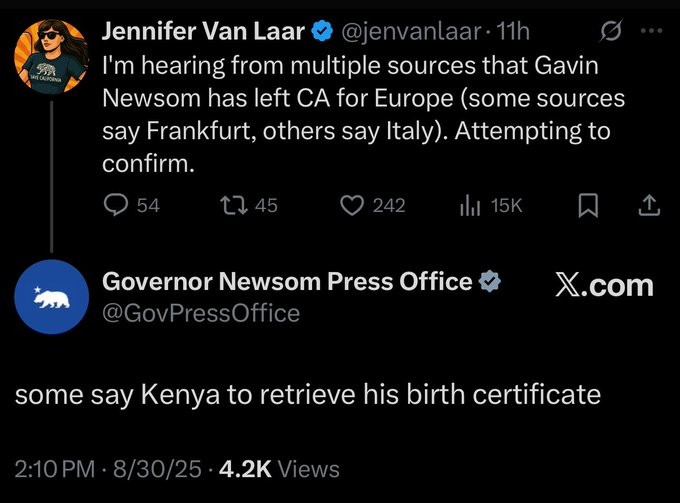
Task: Repost Jennifer Van Laar's tweet
Action: tap(234, 205)
